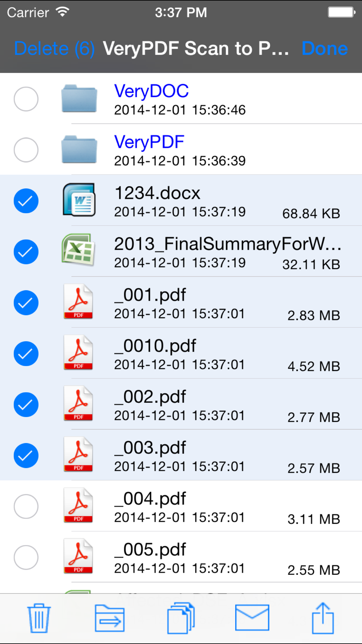The height and width of the screenshot is (644, 362).
Task: Open the VeryPDF folder icon
Action: click(x=79, y=150)
